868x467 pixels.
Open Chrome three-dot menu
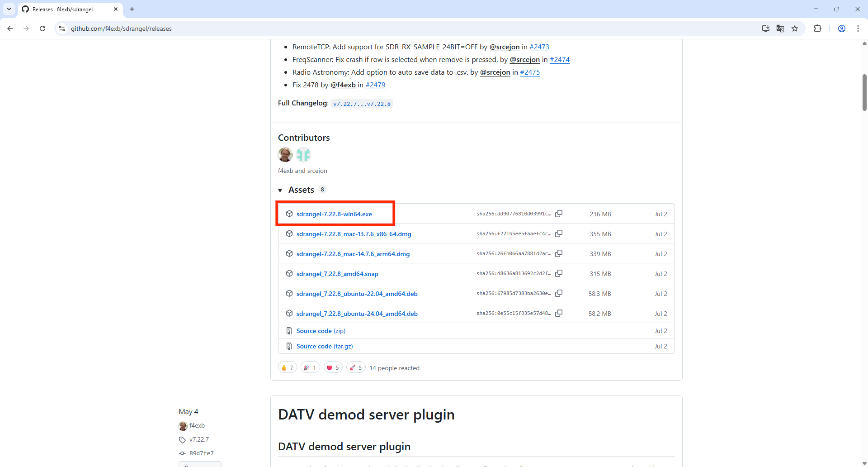(x=858, y=29)
